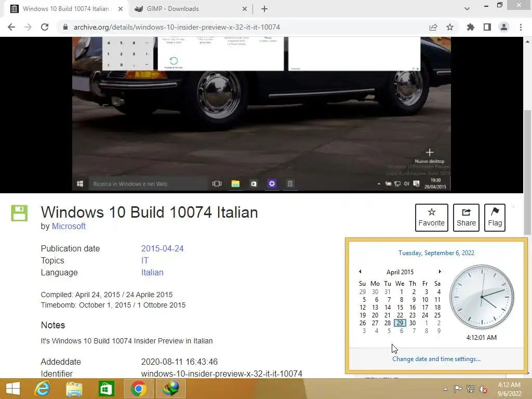The width and height of the screenshot is (532, 399).
Task: Click the Addeddate value 2020-08-11 16:43:46
Action: [179, 362]
